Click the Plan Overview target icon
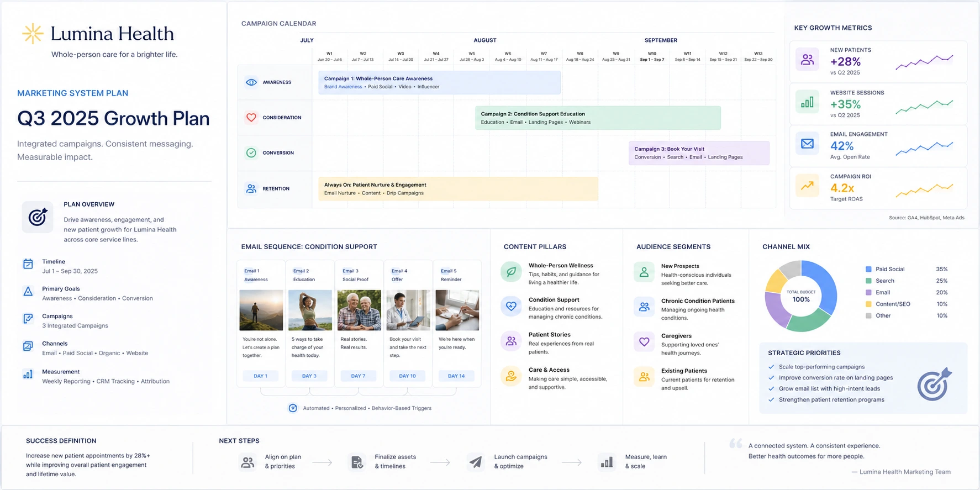 [x=38, y=217]
